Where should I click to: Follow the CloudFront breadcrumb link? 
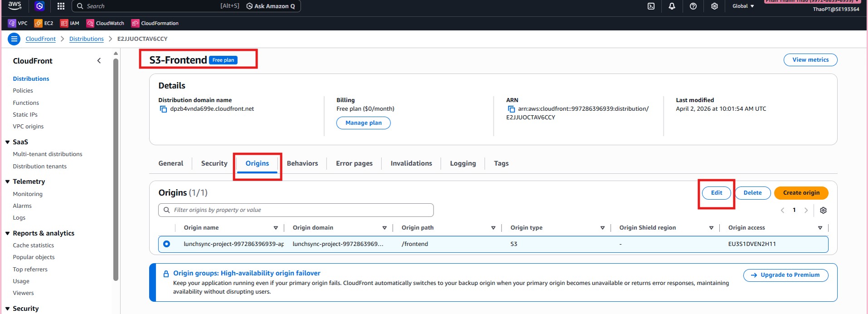click(40, 39)
